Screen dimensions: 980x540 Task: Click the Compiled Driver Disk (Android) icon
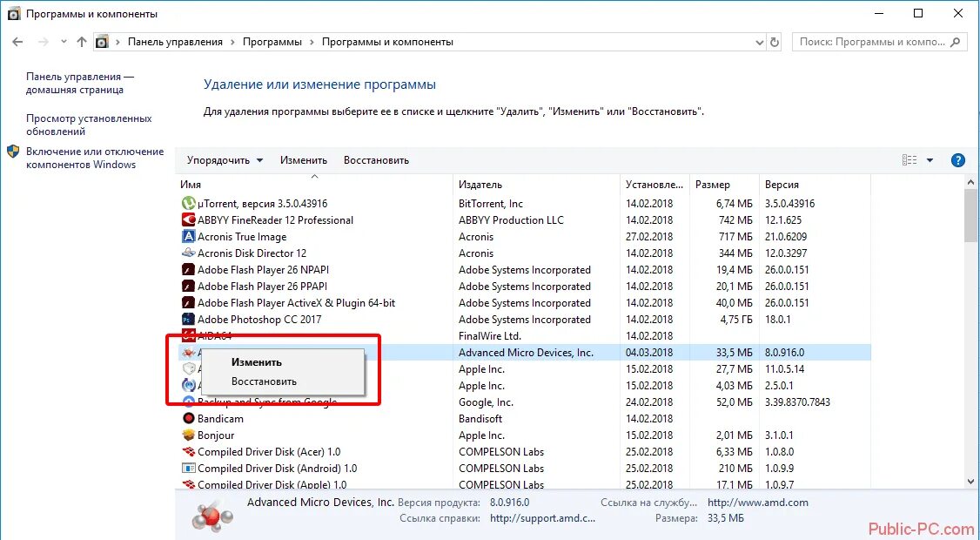[188, 469]
